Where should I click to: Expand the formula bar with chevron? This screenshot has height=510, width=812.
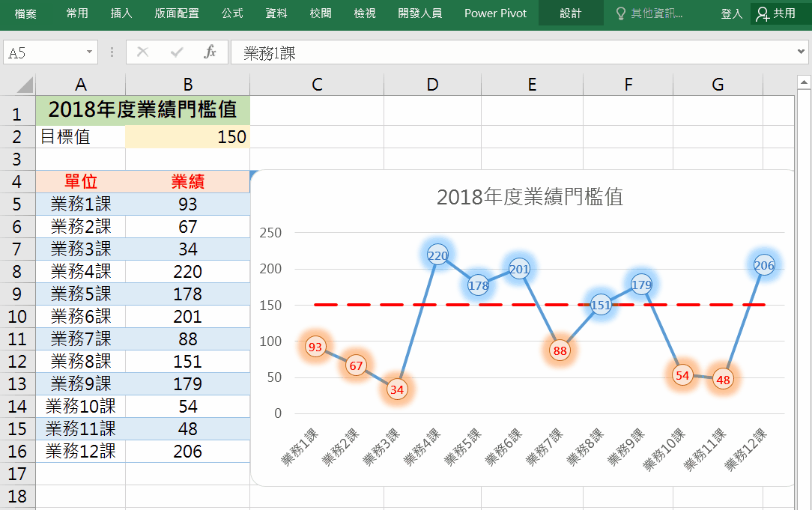click(x=802, y=52)
